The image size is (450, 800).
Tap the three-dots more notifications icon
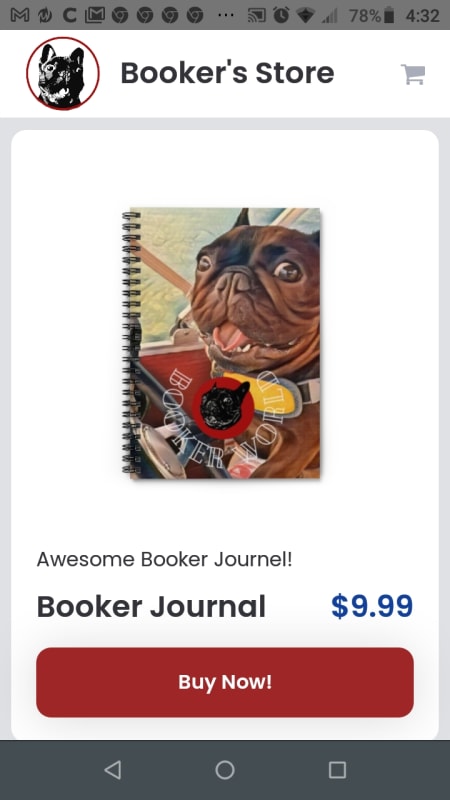click(226, 16)
